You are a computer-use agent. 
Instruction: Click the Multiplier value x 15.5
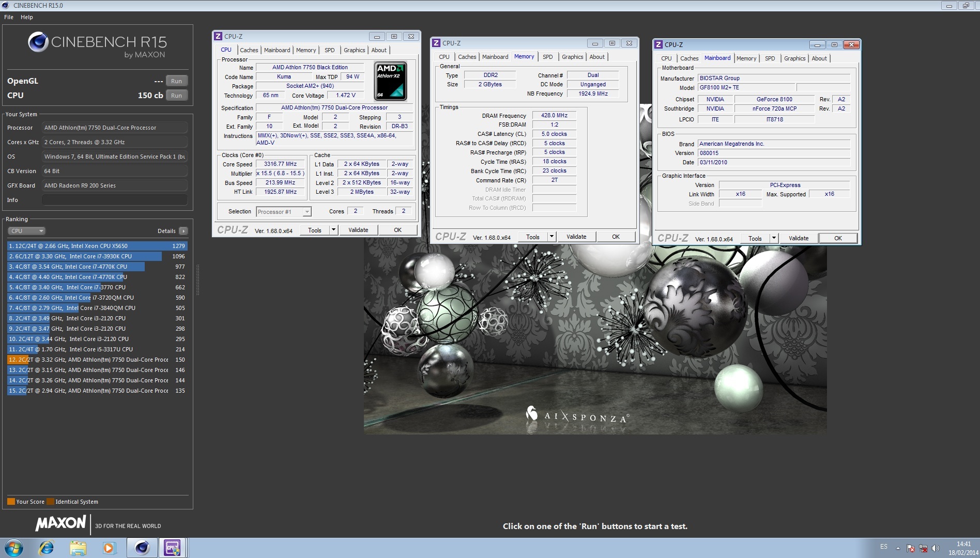coord(281,174)
